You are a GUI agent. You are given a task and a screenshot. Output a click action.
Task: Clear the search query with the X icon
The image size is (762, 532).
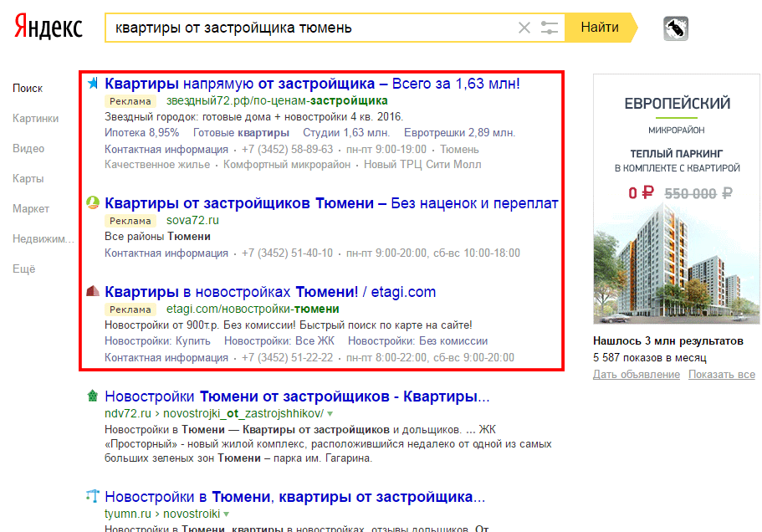pyautogui.click(x=524, y=28)
